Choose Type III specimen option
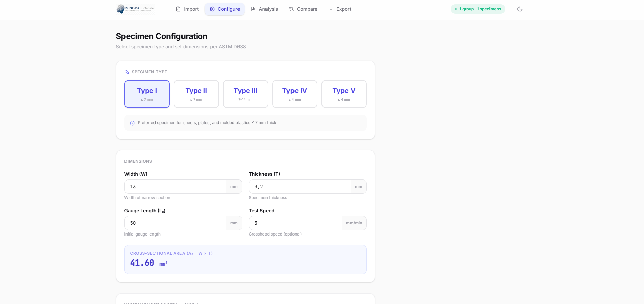 click(x=245, y=94)
